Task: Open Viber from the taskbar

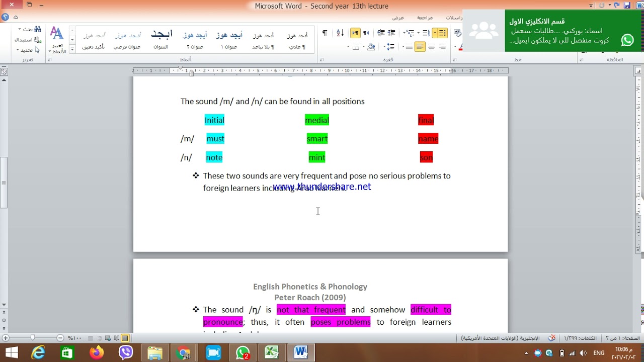Action: 126,353
